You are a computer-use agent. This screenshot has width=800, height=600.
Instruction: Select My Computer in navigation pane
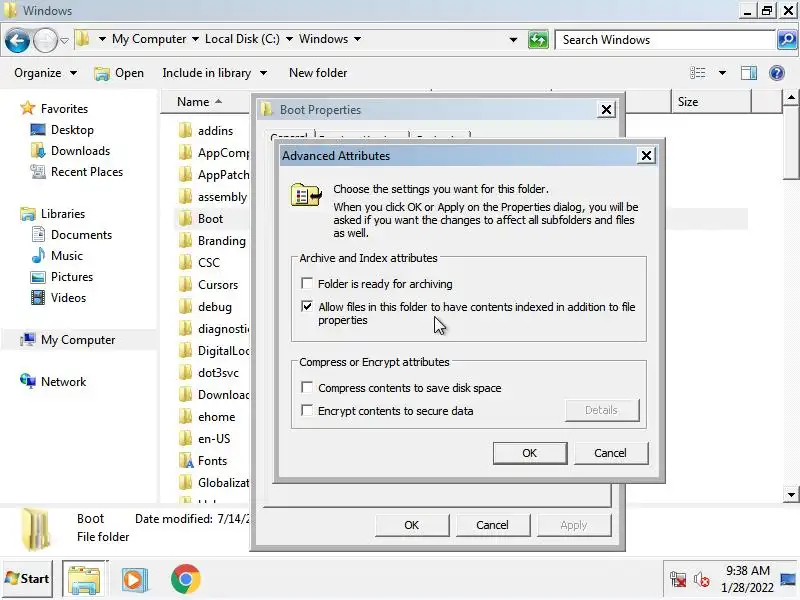pos(78,340)
